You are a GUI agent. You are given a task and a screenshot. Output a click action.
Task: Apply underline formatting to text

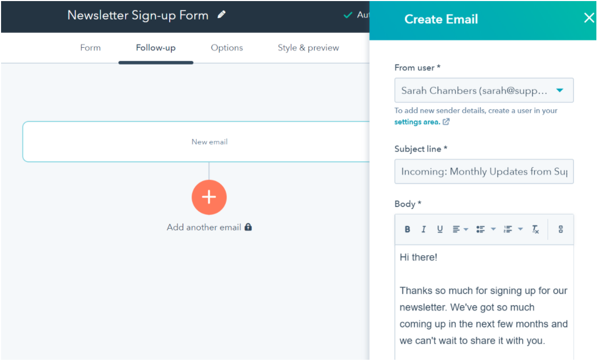(x=440, y=229)
